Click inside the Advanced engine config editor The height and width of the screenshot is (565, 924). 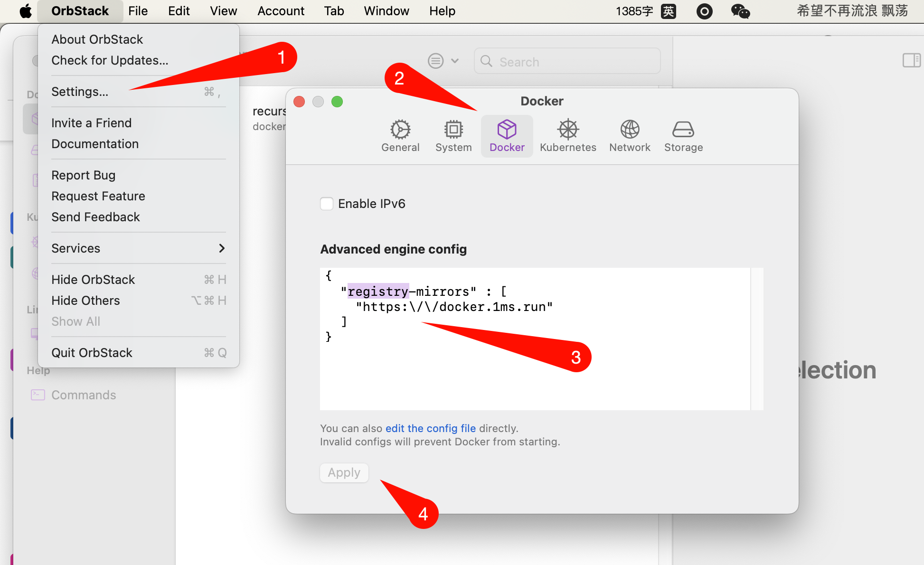tap(535, 339)
